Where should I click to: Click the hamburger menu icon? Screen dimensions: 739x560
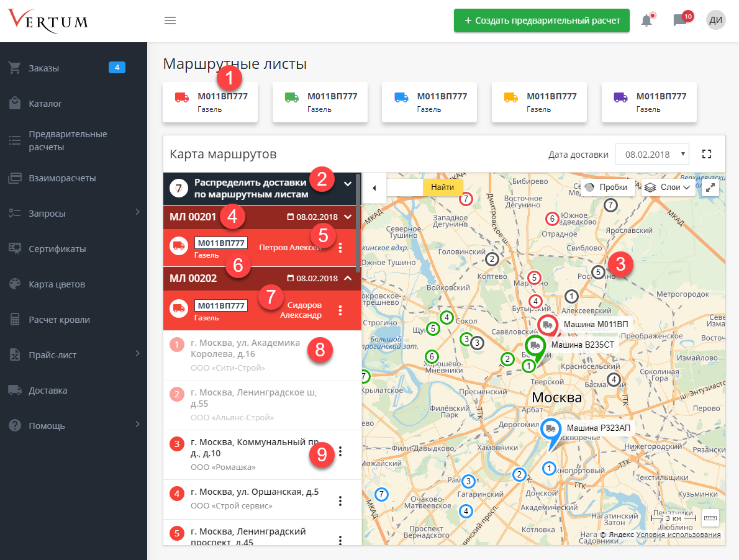point(170,20)
